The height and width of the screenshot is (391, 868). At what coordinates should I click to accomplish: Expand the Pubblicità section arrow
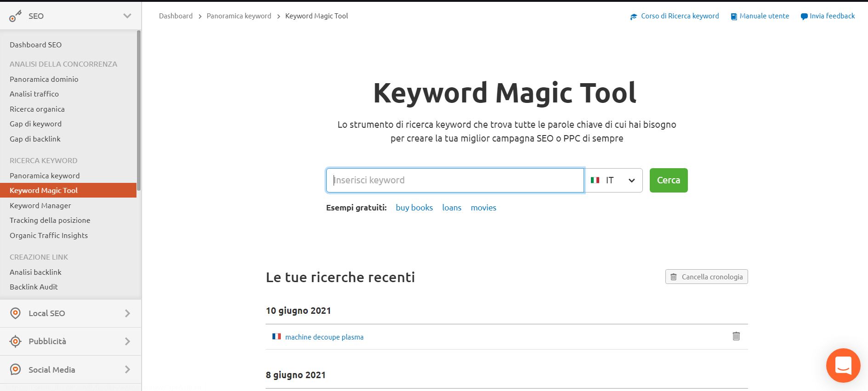coord(127,341)
